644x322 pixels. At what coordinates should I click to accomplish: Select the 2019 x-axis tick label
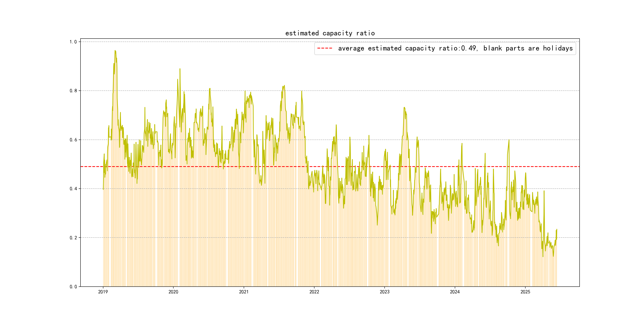coord(103,292)
